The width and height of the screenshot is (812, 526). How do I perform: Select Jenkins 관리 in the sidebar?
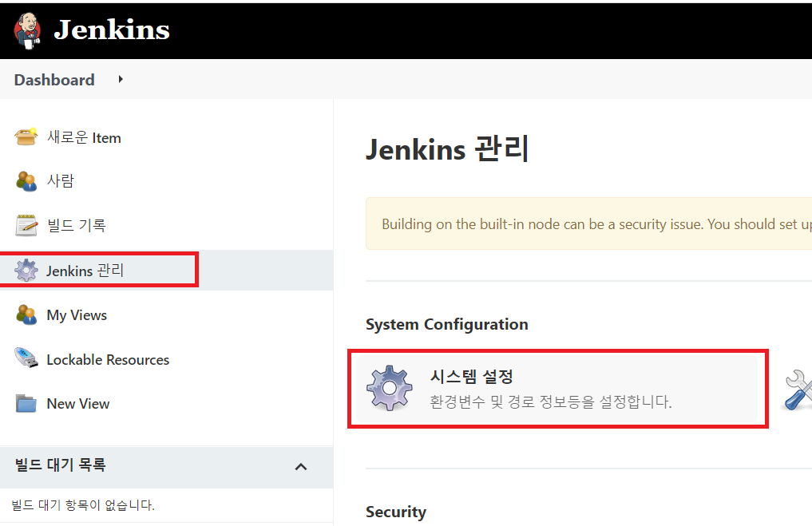[85, 271]
